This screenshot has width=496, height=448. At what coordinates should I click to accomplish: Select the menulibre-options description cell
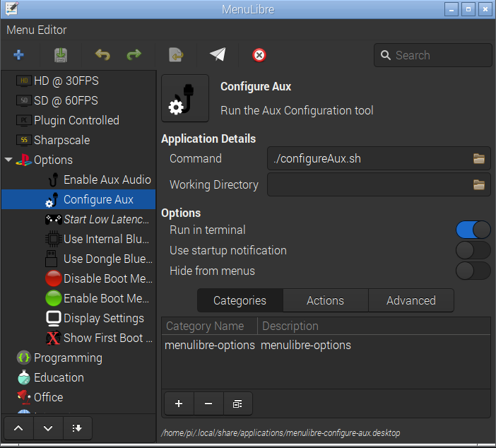(305, 345)
